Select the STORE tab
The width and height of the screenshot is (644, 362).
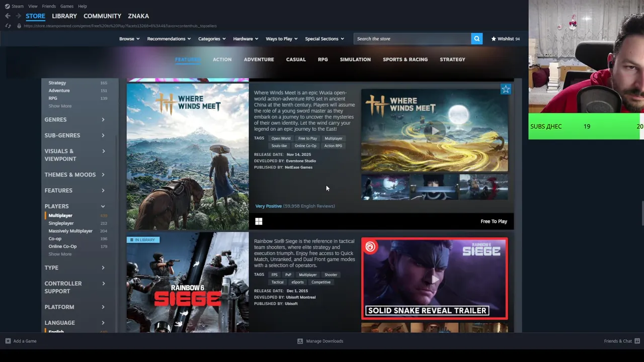coord(35,16)
